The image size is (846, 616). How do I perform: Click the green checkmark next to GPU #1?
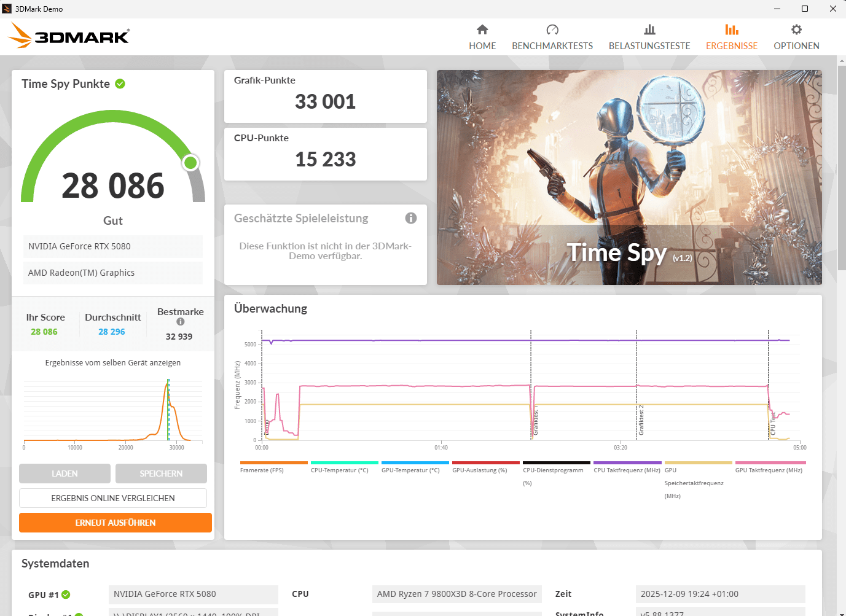(66, 595)
